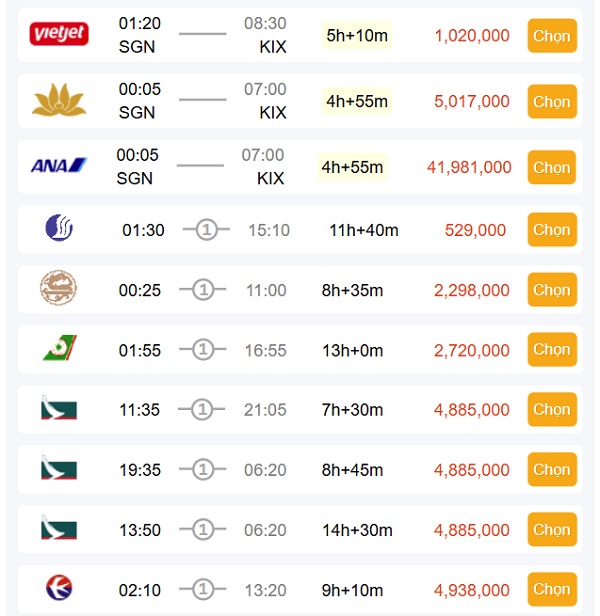Screen dimensions: 600x616
Task: Click the ANA airline logo
Action: coord(59,165)
